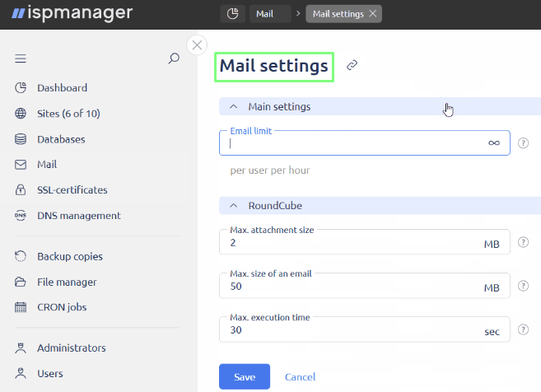Click the SSL-certificates lock icon
This screenshot has height=392, width=541.
21,189
